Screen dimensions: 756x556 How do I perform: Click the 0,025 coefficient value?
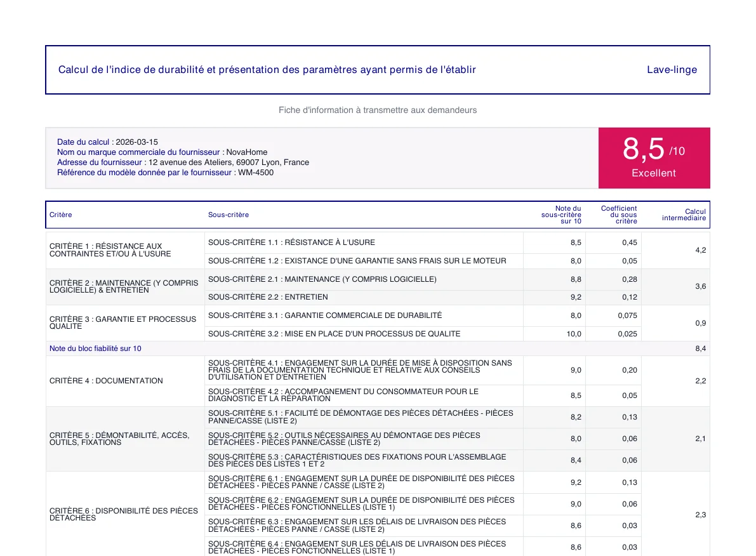click(x=627, y=334)
